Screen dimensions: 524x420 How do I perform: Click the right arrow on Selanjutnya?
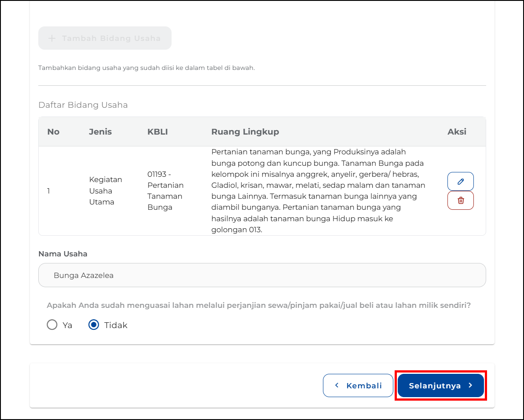[x=470, y=385]
